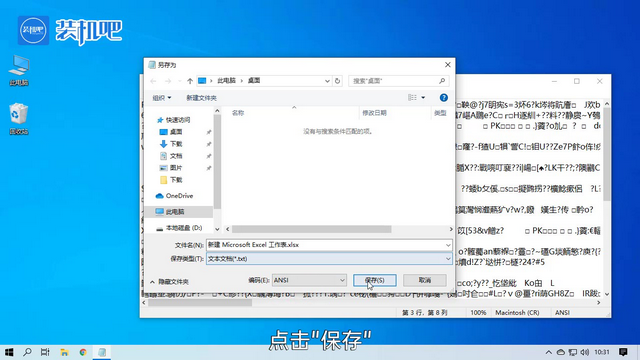Image resolution: width=640 pixels, height=360 pixels.
Task: Click the navigation pane scroll down arrow
Action: pos(217,229)
